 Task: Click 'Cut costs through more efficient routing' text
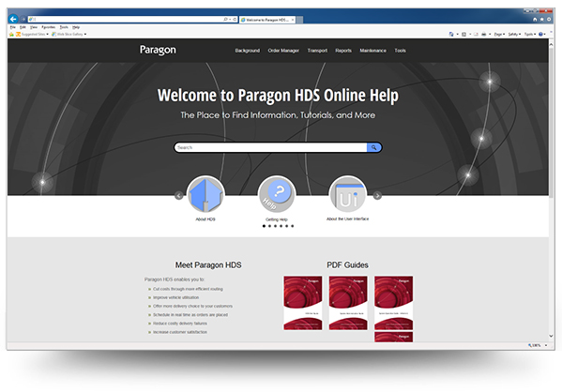[x=188, y=289]
